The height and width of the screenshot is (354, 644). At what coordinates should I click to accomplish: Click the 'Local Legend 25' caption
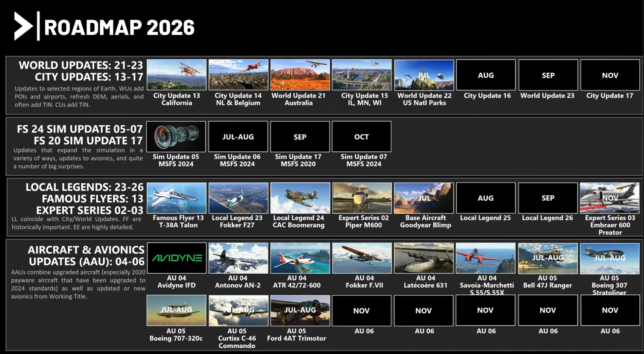(485, 218)
